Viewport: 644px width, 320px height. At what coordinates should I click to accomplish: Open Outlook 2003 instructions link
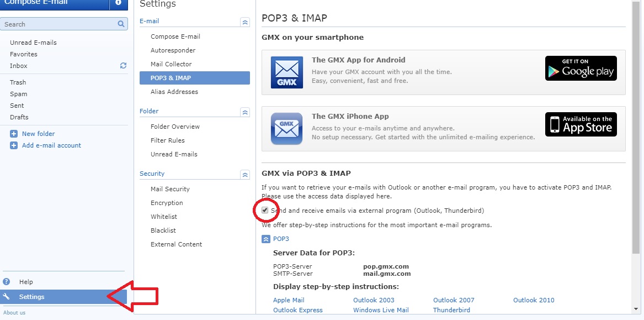[374, 300]
